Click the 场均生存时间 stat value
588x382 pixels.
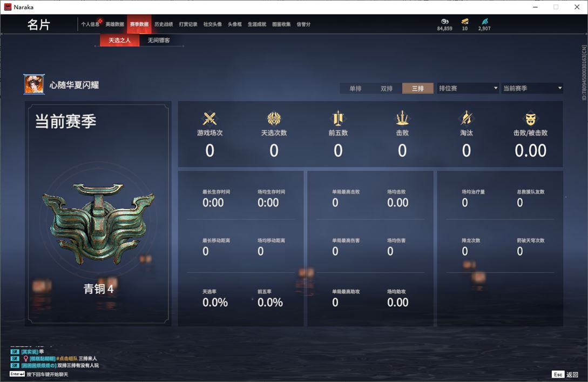[268, 203]
